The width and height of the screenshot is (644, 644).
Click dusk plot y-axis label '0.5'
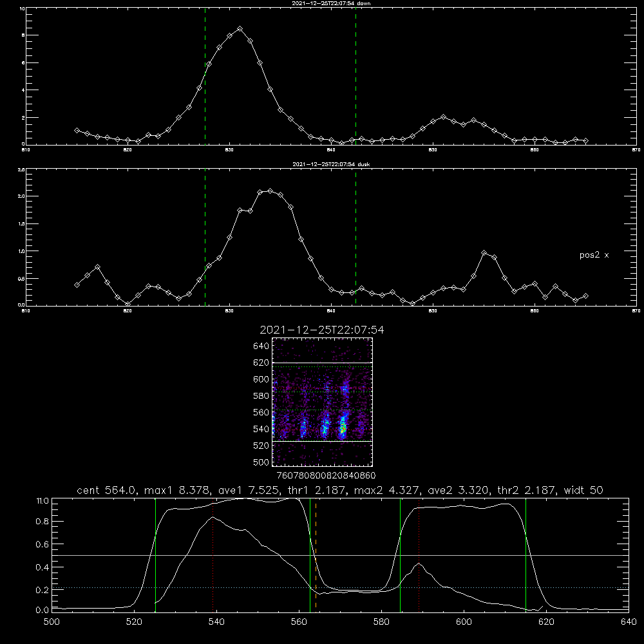[21, 278]
